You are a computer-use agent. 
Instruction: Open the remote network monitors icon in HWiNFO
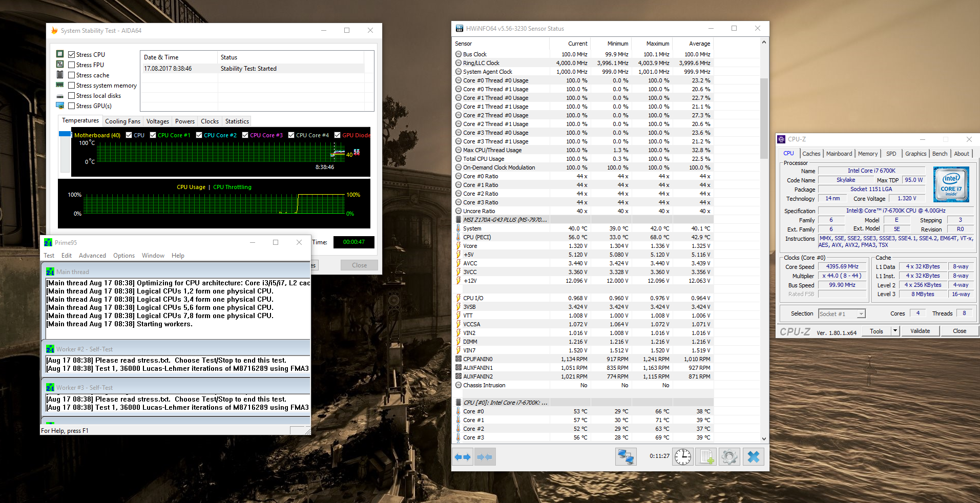coord(625,456)
